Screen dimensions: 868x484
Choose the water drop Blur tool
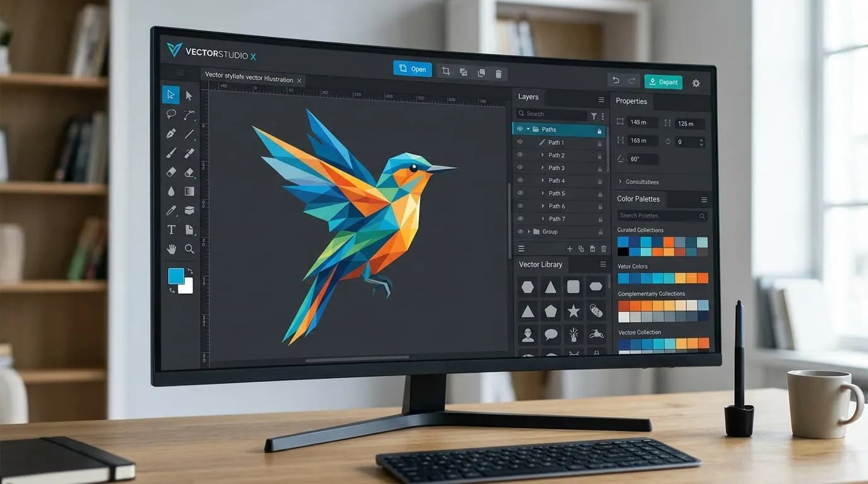tap(171, 191)
